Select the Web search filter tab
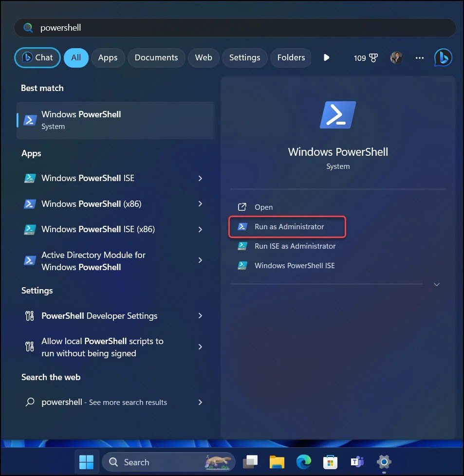 click(x=204, y=57)
